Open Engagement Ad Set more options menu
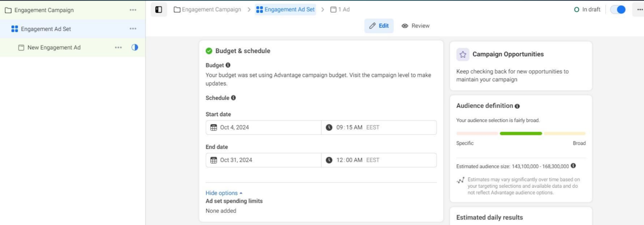Viewport: 644px width, 225px height. pos(133,29)
